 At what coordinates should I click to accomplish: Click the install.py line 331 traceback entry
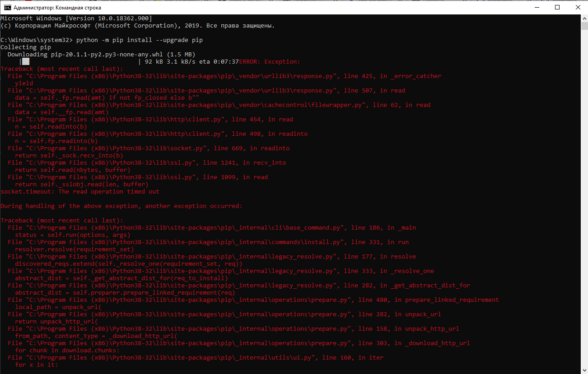pos(208,242)
